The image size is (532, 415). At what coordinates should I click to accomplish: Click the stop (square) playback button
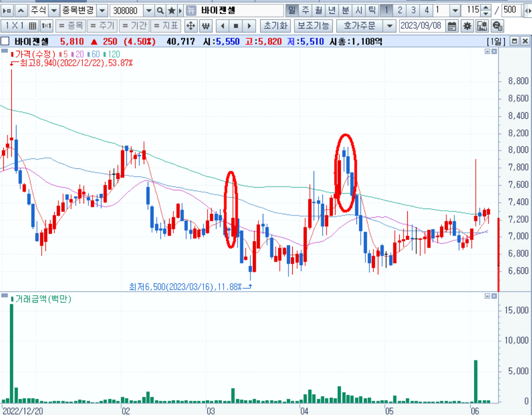[236, 26]
